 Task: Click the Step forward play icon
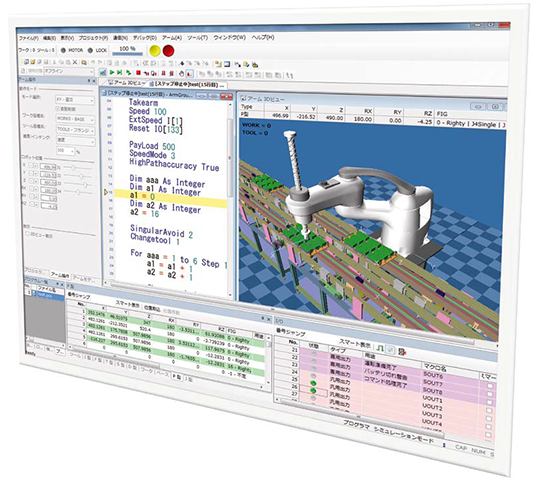(x=119, y=73)
